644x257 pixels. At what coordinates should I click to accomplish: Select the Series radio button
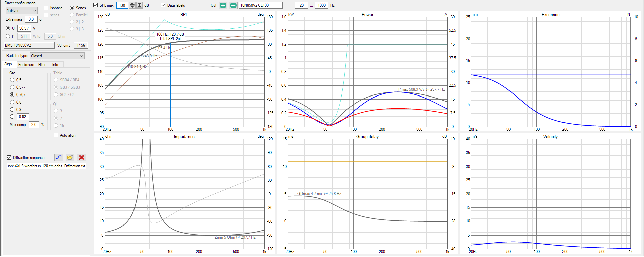click(x=72, y=8)
